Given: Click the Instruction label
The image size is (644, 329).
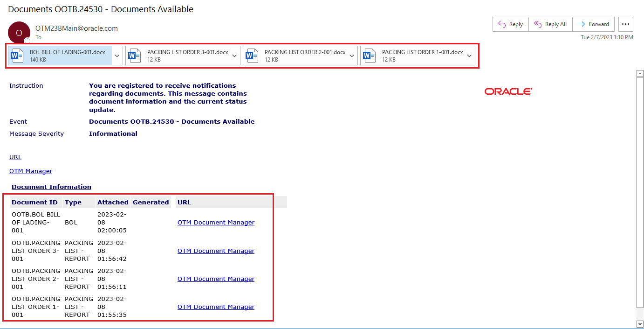Looking at the screenshot, I should coord(26,86).
